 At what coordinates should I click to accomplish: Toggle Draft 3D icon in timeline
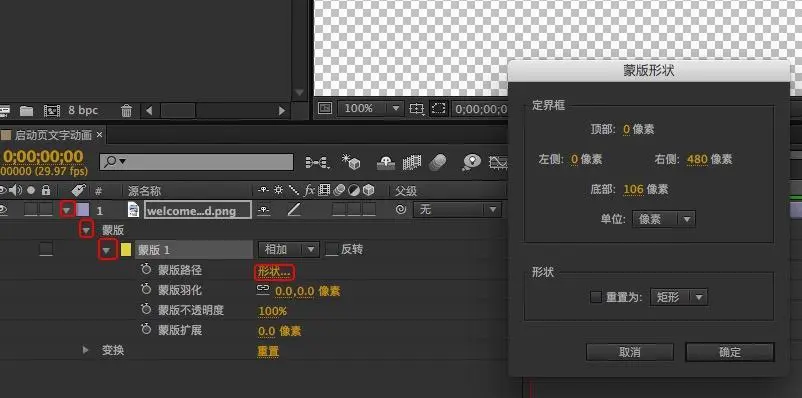(x=351, y=162)
